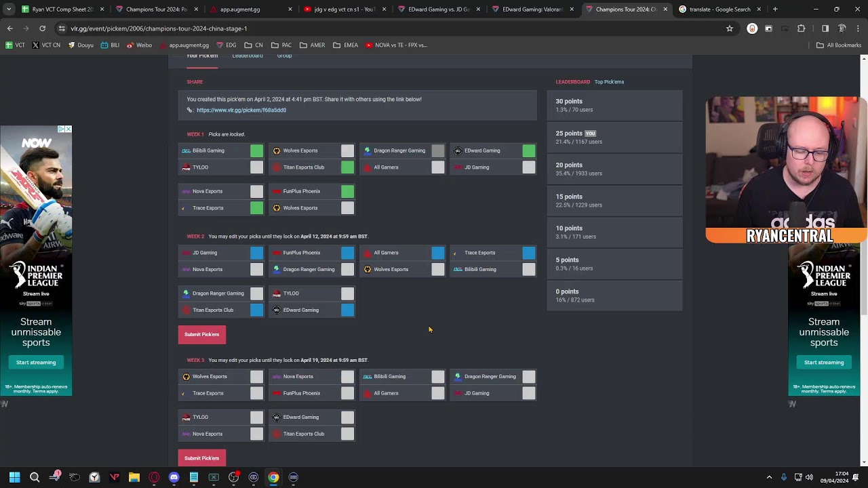Pick Wolves Esports against All Gamers, Week 2
The width and height of the screenshot is (868, 488).
[438, 270]
